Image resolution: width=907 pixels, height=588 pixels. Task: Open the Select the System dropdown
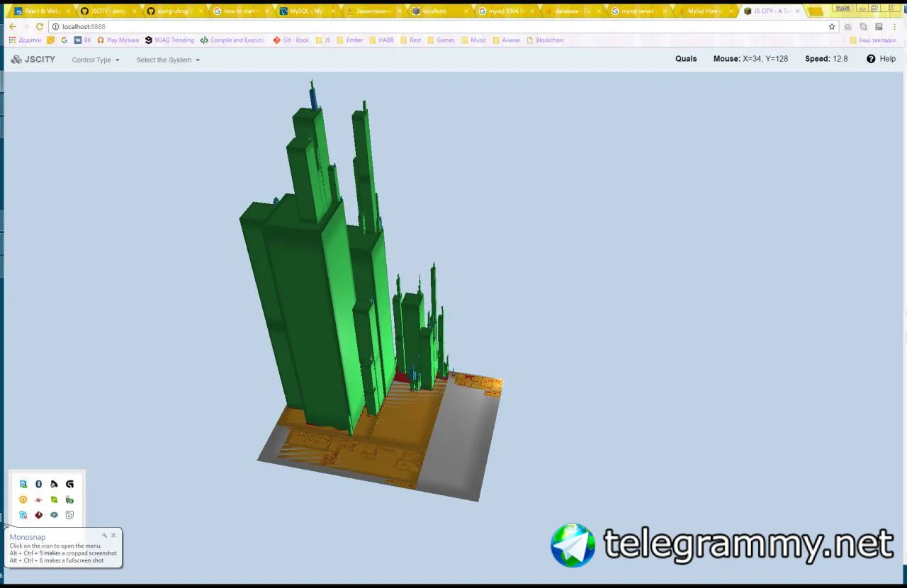[x=168, y=60]
